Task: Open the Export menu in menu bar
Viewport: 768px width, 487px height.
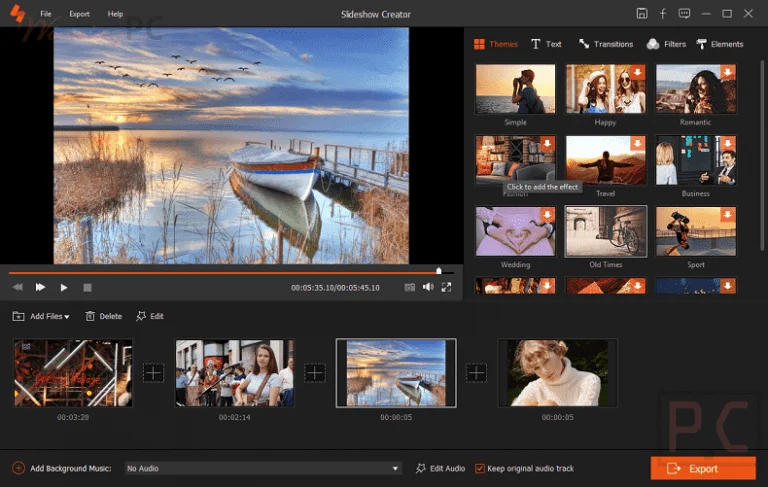Action: (x=79, y=14)
